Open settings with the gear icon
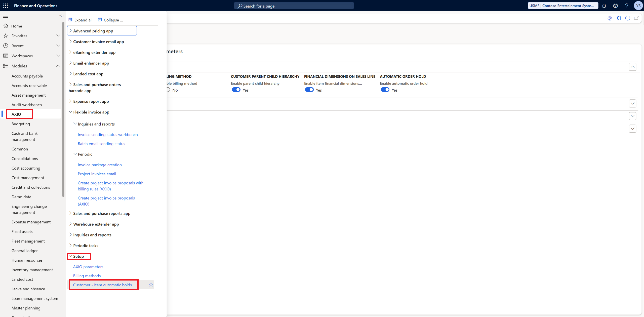The width and height of the screenshot is (644, 317). click(616, 6)
